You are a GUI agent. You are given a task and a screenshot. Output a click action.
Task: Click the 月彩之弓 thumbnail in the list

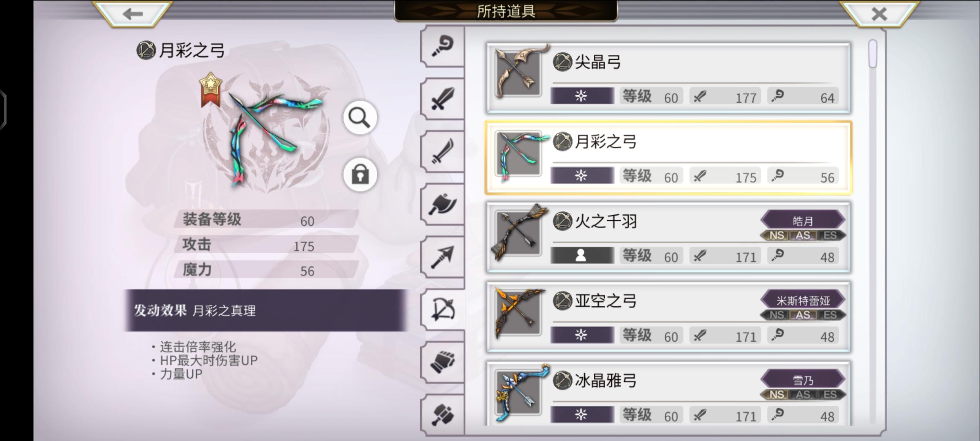[519, 155]
